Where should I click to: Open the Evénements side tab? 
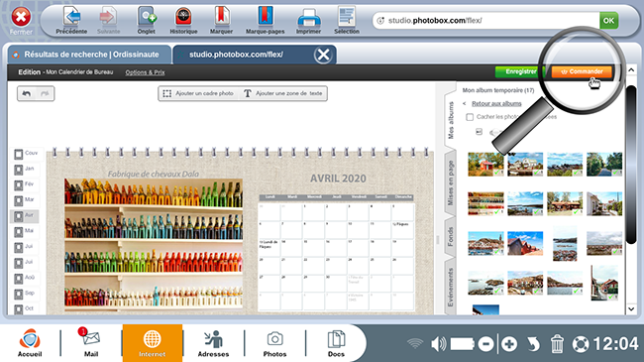451,288
